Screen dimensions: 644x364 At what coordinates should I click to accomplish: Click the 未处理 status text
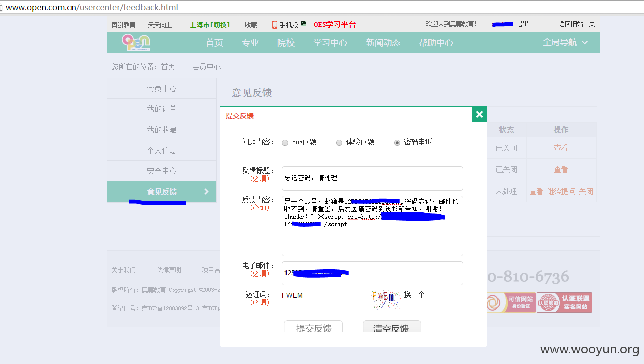point(507,192)
